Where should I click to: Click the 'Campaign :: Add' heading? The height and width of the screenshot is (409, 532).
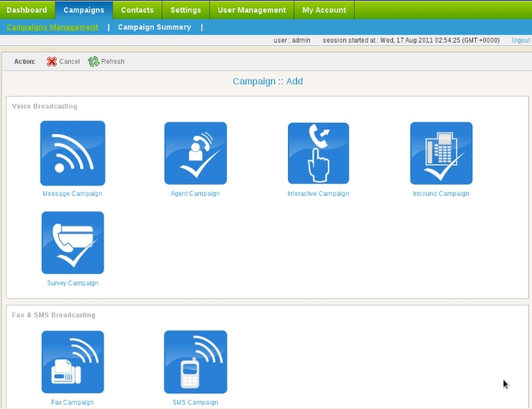click(267, 82)
